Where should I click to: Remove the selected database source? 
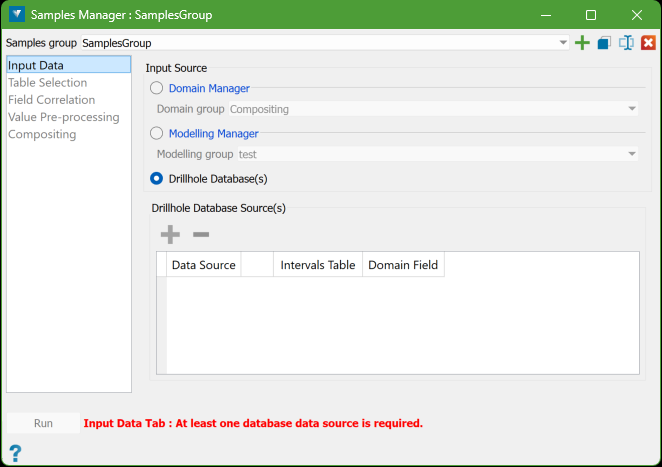tap(201, 234)
